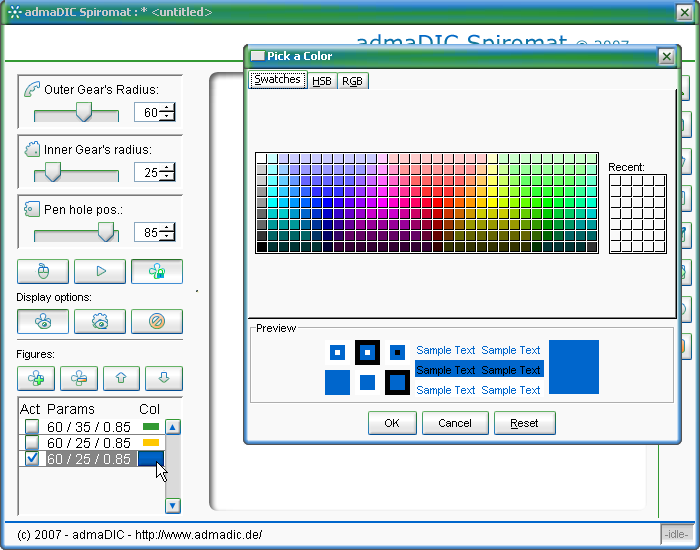Enable the yellow 60 / 25 / 0.85 figure checkbox
The image size is (700, 550).
(32, 442)
